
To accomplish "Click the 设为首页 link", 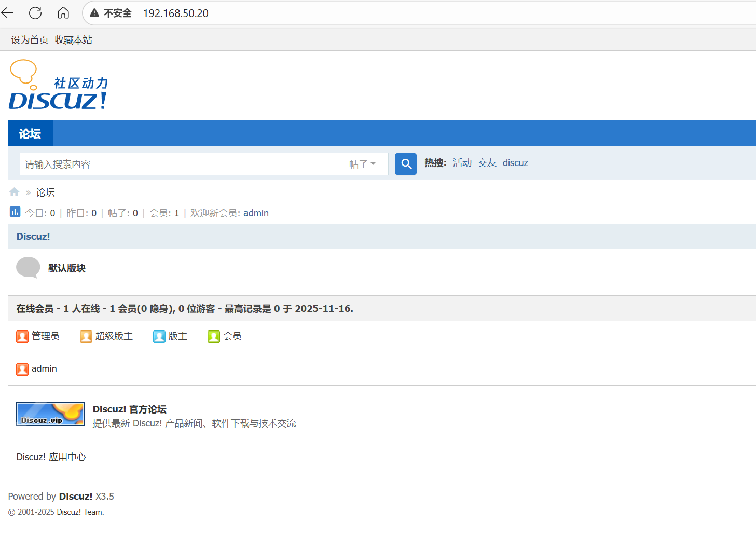I will click(x=30, y=40).
